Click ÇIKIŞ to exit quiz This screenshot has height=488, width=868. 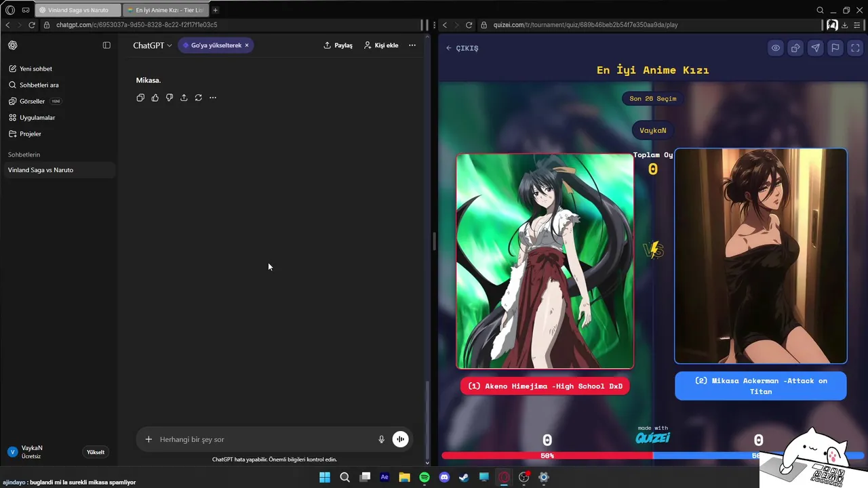coord(462,48)
